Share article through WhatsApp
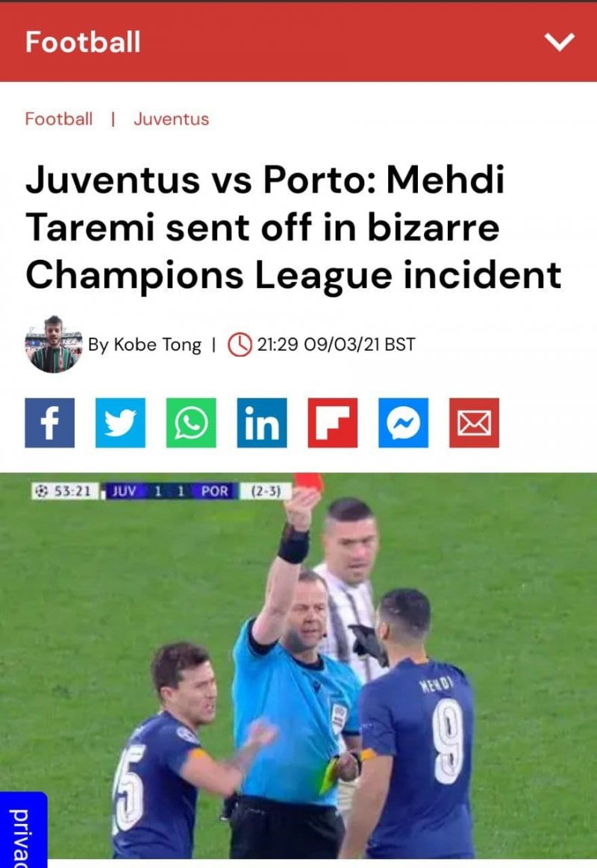The width and height of the screenshot is (597, 868). click(192, 422)
